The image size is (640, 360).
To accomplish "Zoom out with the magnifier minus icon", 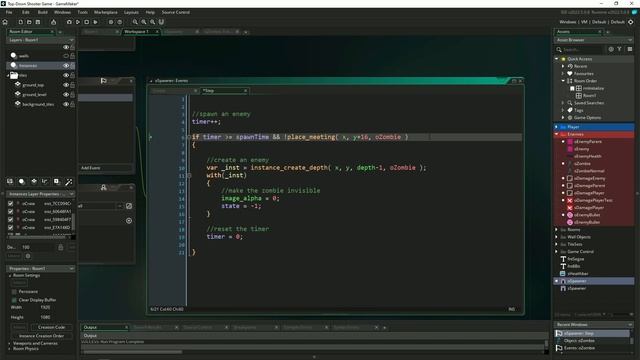I will tap(135, 22).
